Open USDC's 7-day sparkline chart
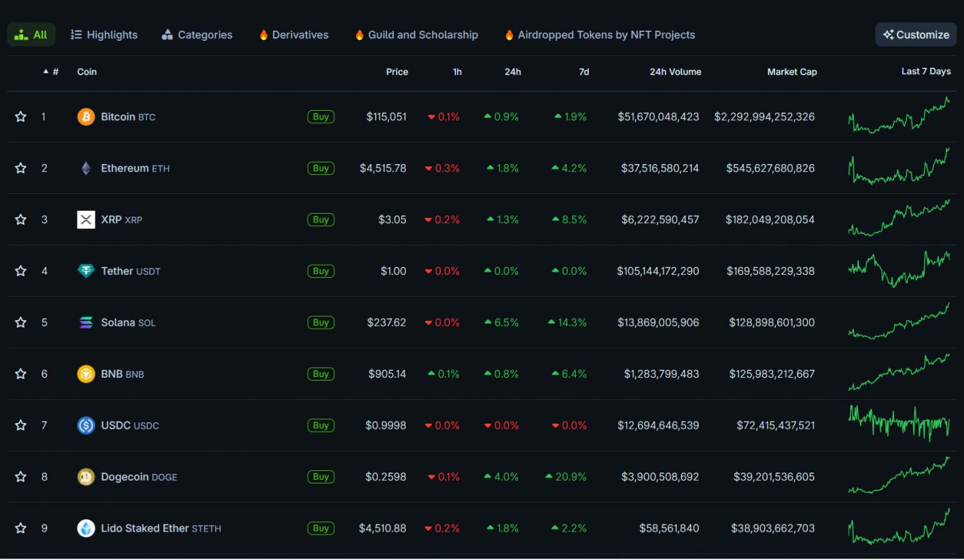 click(x=899, y=424)
